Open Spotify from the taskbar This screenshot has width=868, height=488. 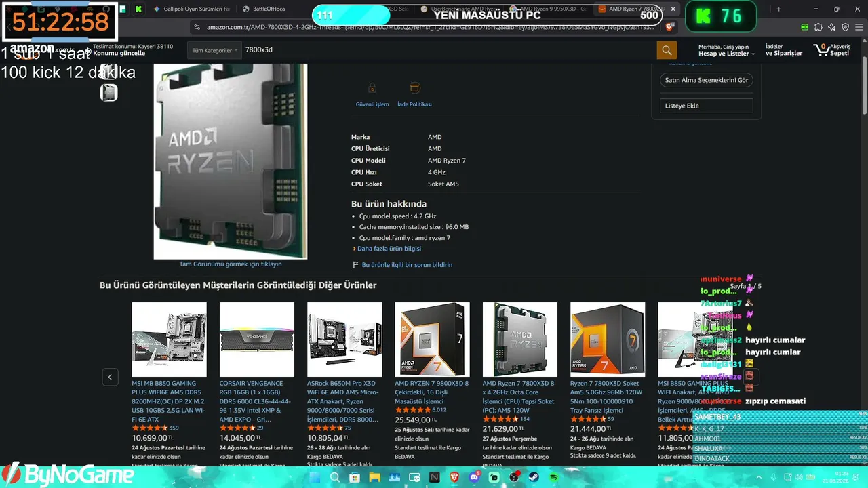coord(554,477)
